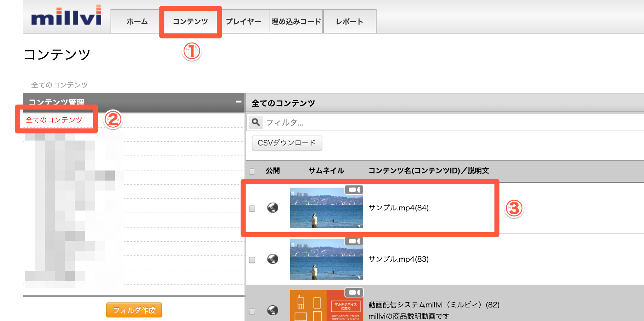Click the globe publish icon for サンプル.mp4(84)
Image resolution: width=644 pixels, height=321 pixels.
click(x=273, y=208)
